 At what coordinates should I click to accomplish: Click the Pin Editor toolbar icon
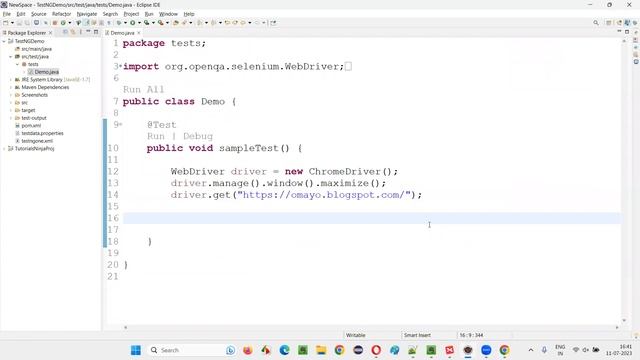273,23
